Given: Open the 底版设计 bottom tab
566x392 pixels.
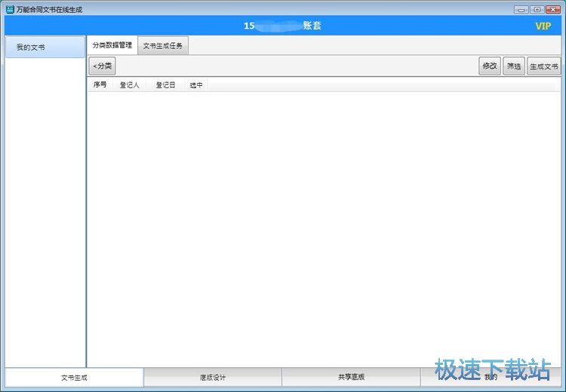Looking at the screenshot, I should coord(213,378).
